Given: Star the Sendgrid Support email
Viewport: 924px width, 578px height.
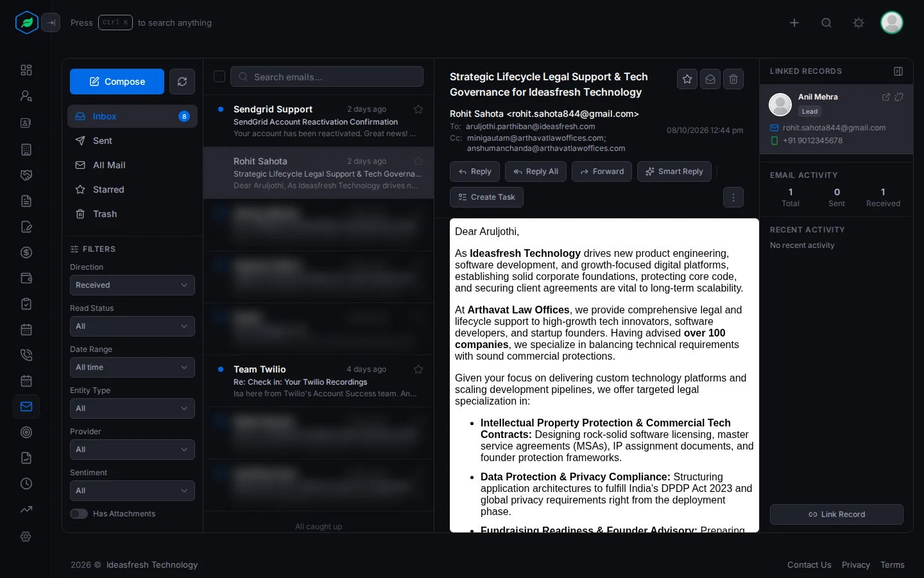Looking at the screenshot, I should [x=418, y=109].
